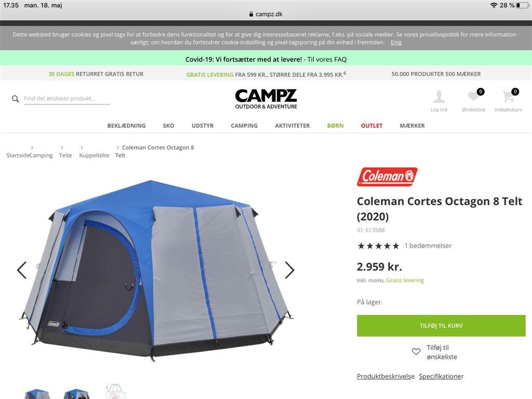Click the CAMPZ Outdoor & Adventure logo

click(266, 99)
